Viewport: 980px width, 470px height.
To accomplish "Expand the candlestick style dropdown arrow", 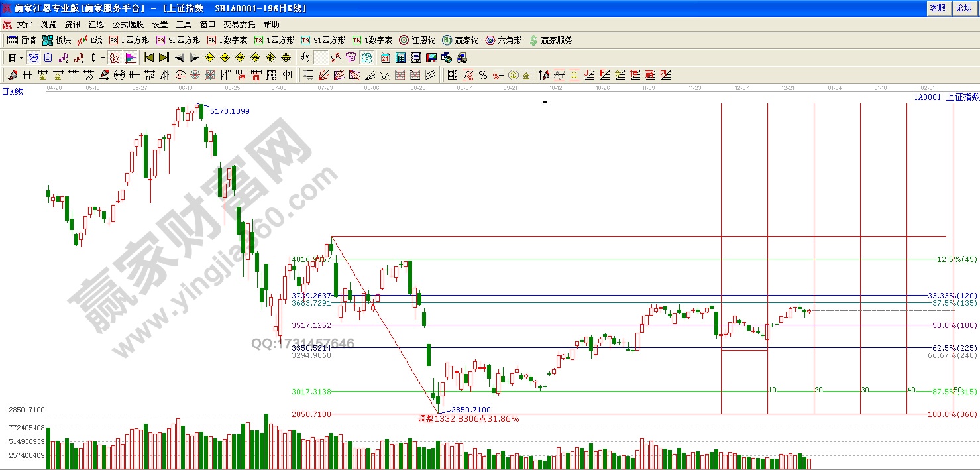I will tap(103, 58).
